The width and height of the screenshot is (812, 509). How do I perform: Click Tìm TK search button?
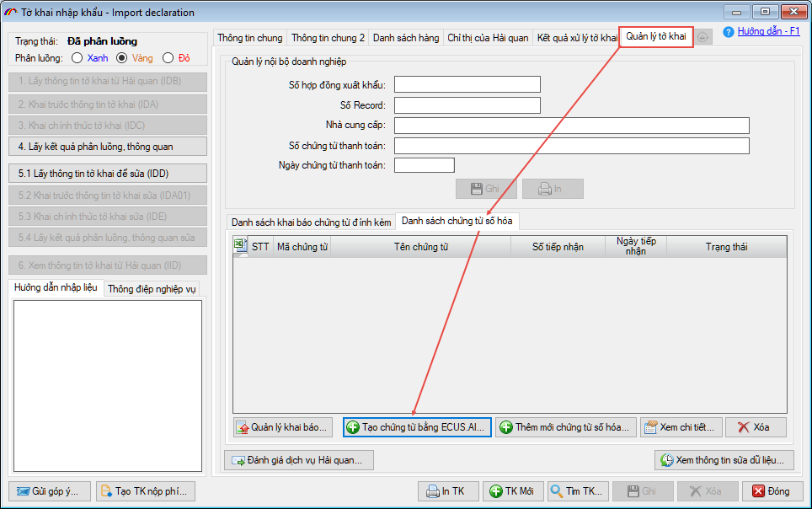578,491
